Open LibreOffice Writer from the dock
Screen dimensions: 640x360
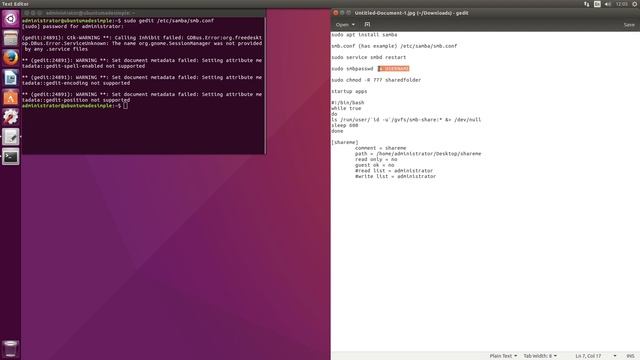11,78
